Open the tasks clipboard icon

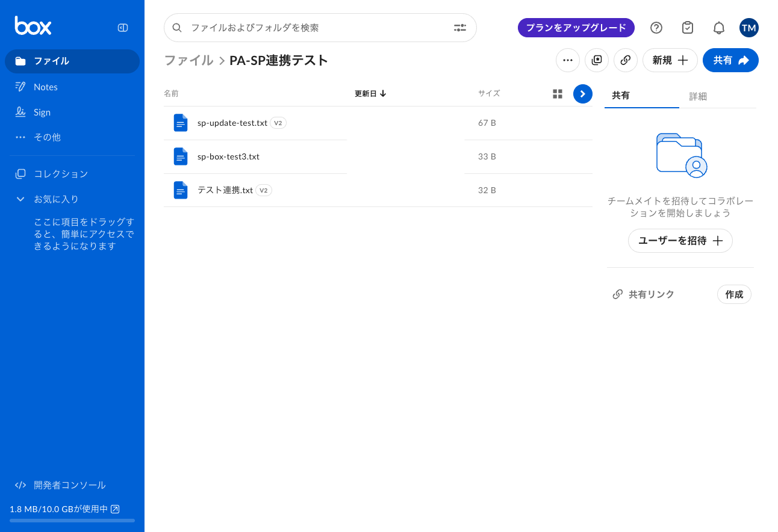pyautogui.click(x=688, y=28)
